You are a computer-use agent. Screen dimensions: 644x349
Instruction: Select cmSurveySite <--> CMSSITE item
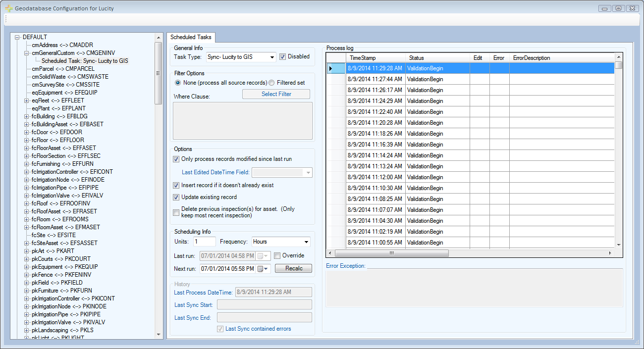click(x=66, y=85)
